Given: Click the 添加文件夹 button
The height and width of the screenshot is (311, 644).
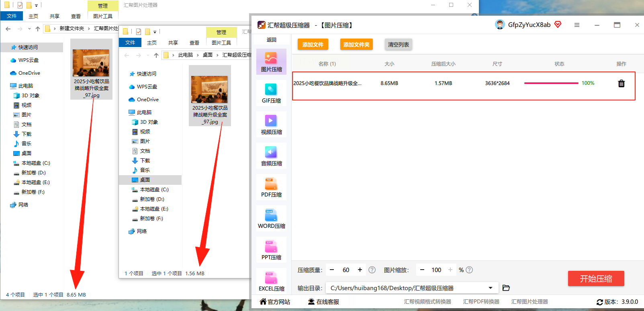Looking at the screenshot, I should [x=356, y=45].
